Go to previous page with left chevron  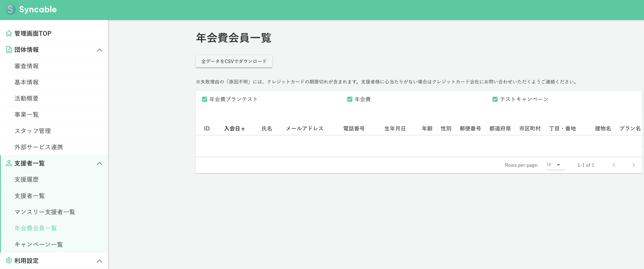614,165
